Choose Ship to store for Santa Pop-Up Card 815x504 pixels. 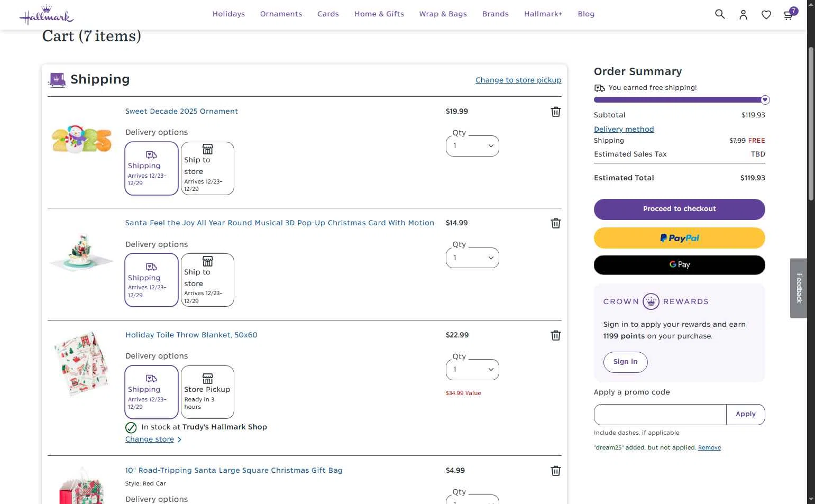tap(207, 280)
